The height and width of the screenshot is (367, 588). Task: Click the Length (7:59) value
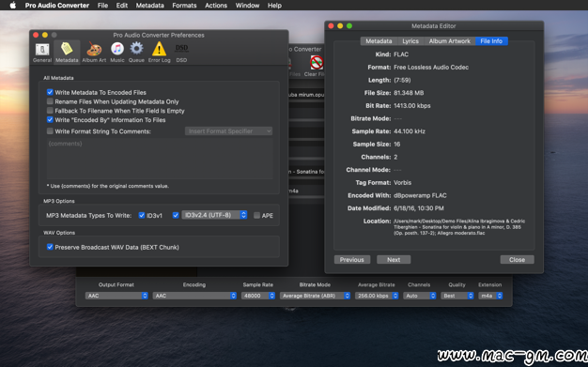click(402, 80)
